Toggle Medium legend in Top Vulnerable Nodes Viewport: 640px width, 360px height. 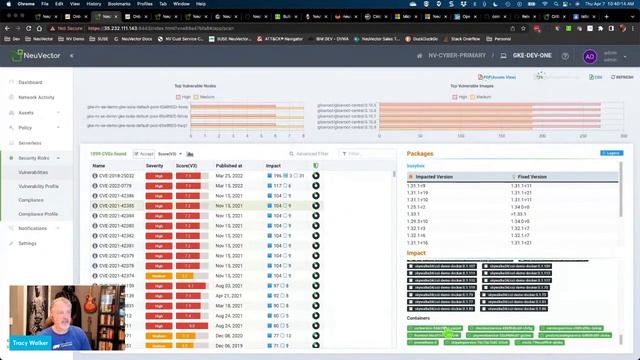pyautogui.click(x=204, y=97)
